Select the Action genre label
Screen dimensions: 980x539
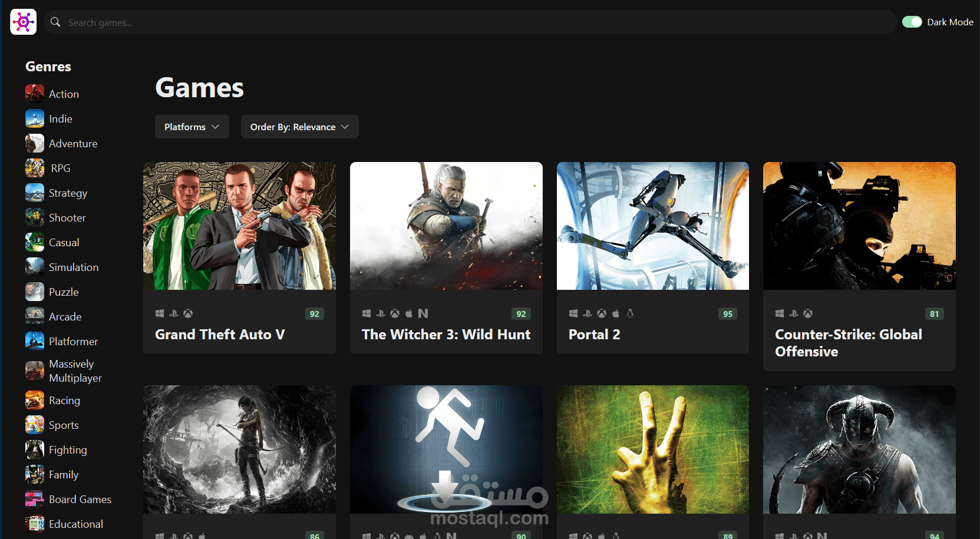click(x=64, y=94)
